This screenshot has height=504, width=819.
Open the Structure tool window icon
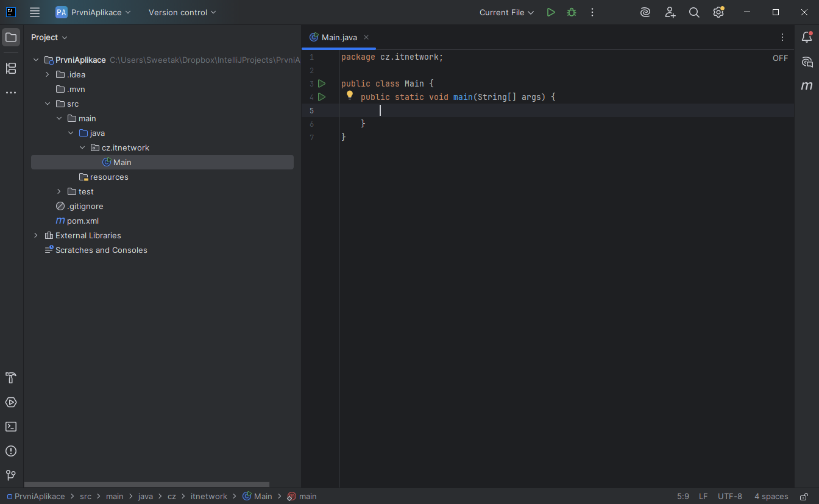pos(11,68)
